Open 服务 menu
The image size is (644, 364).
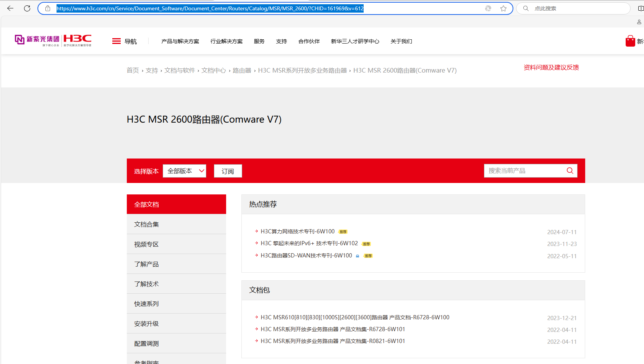(x=259, y=41)
